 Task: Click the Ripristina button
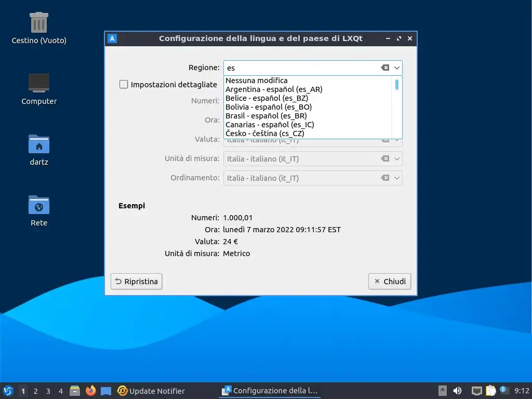pyautogui.click(x=137, y=281)
